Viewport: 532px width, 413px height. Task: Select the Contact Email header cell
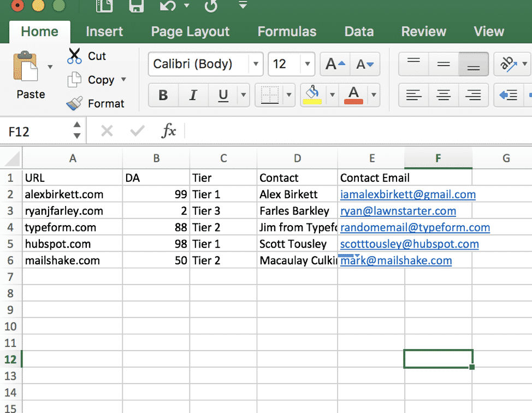click(371, 178)
